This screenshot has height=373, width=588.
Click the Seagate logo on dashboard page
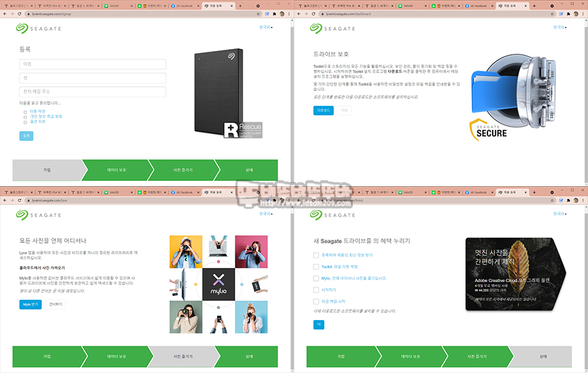click(333, 29)
